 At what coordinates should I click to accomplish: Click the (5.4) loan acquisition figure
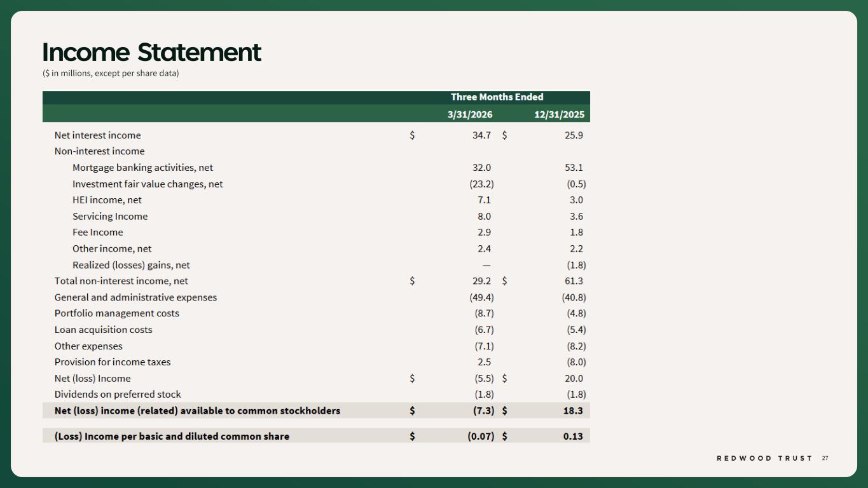coord(576,330)
